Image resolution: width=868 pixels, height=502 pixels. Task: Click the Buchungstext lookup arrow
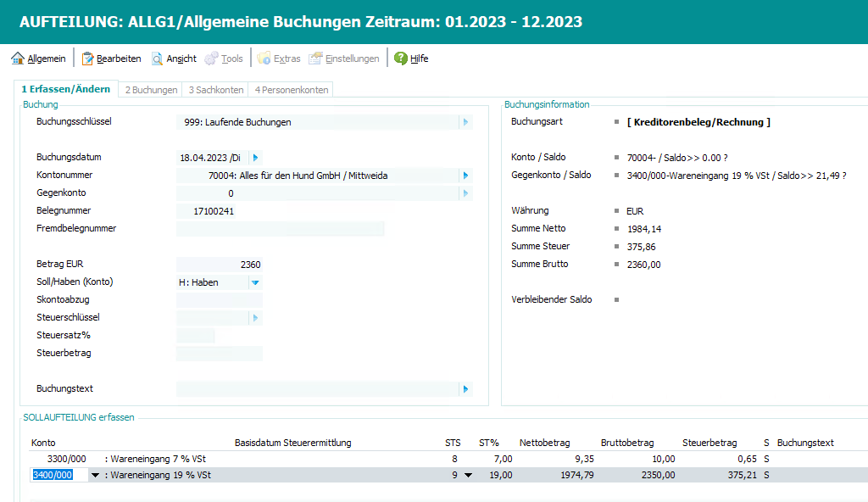click(x=465, y=389)
